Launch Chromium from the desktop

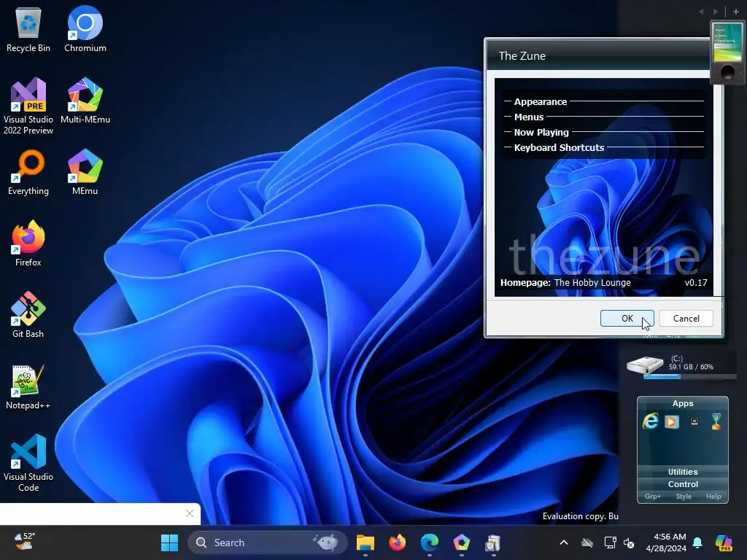coord(85,29)
